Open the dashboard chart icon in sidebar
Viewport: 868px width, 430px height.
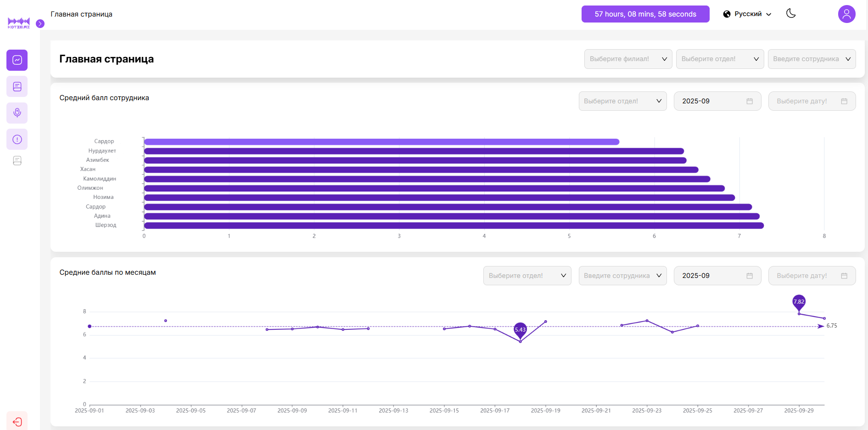coord(17,60)
